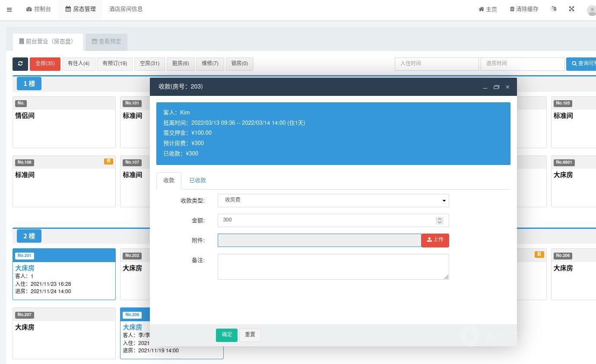The width and height of the screenshot is (596, 364).
Task: Filter by 全部(35) rooms
Action: pos(45,63)
